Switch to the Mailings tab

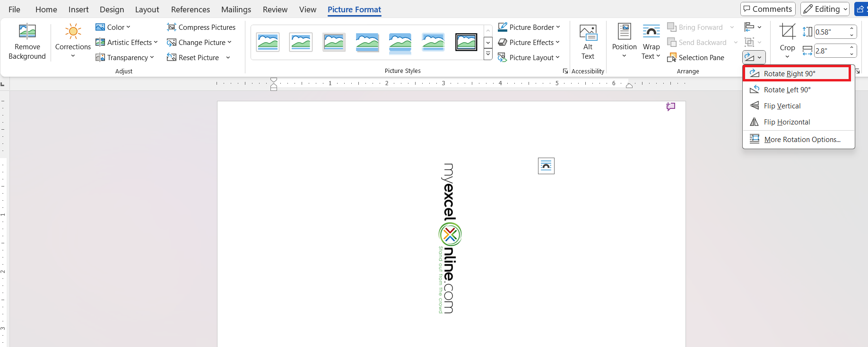click(x=236, y=9)
